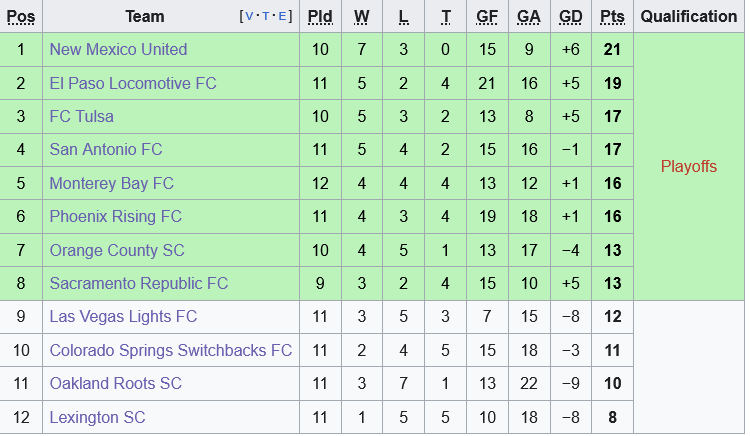Open the New Mexico United team link
The width and height of the screenshot is (750, 436).
118,50
